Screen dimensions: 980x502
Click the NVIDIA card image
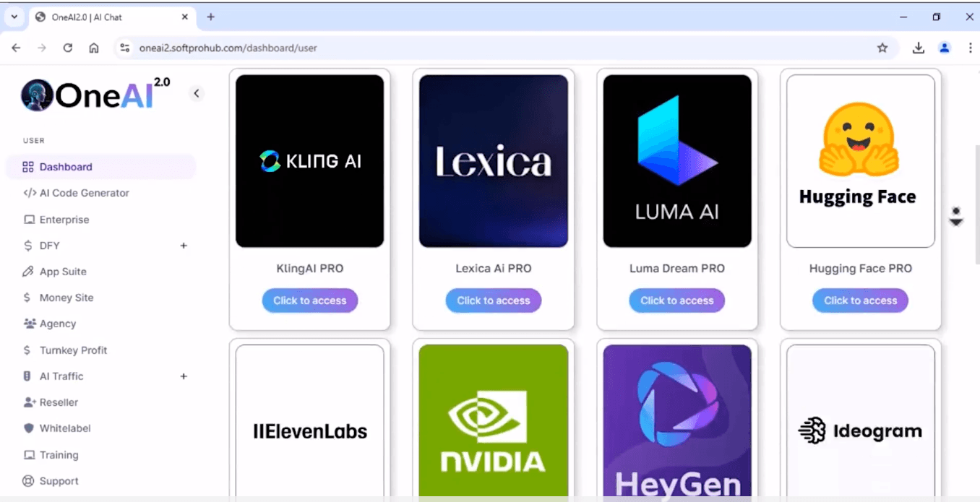point(494,421)
